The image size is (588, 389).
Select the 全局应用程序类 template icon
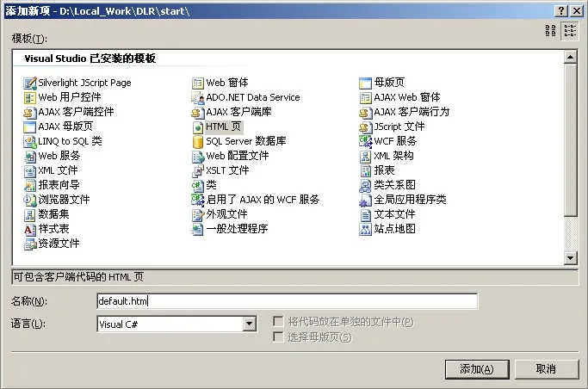[x=365, y=200]
